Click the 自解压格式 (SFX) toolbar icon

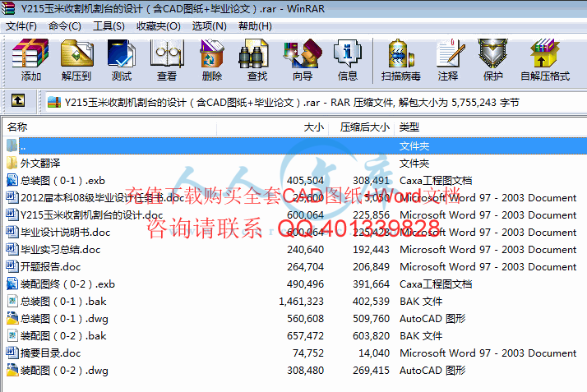coord(545,53)
